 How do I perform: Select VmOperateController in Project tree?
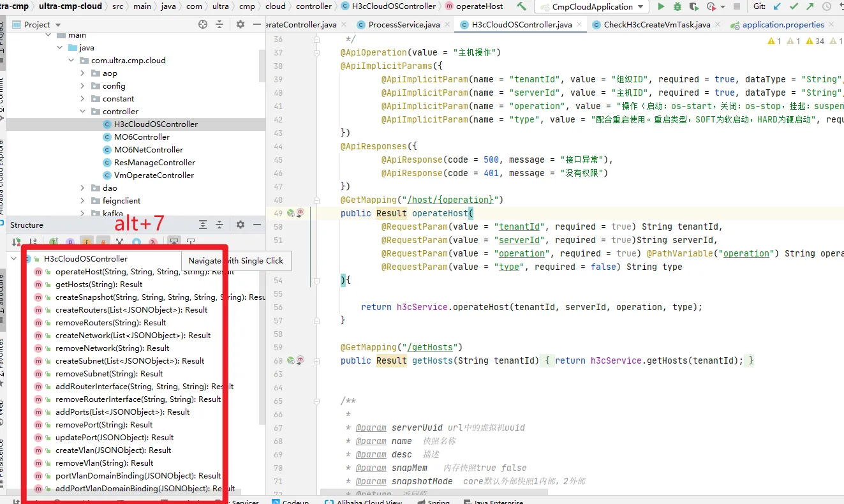click(x=154, y=175)
